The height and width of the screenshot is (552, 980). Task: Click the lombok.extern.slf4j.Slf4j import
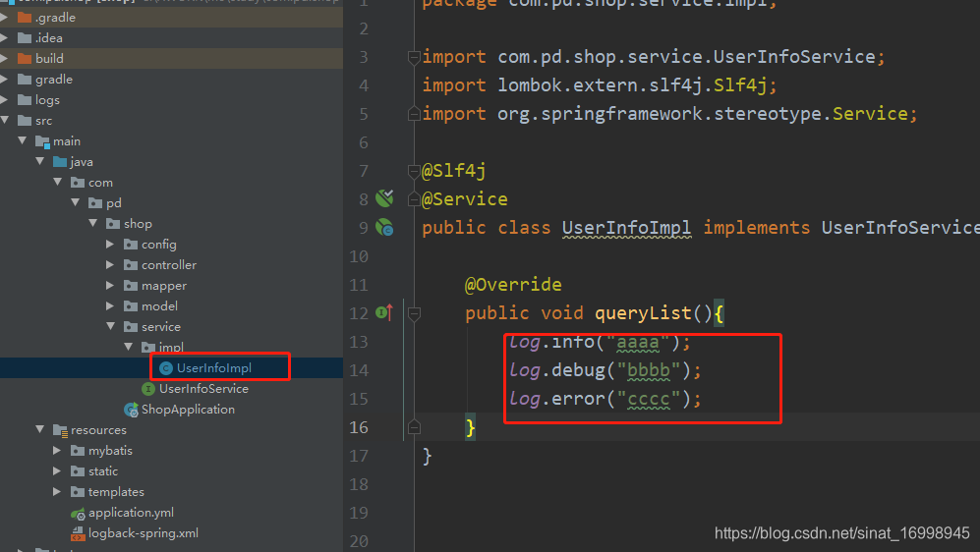tap(631, 84)
